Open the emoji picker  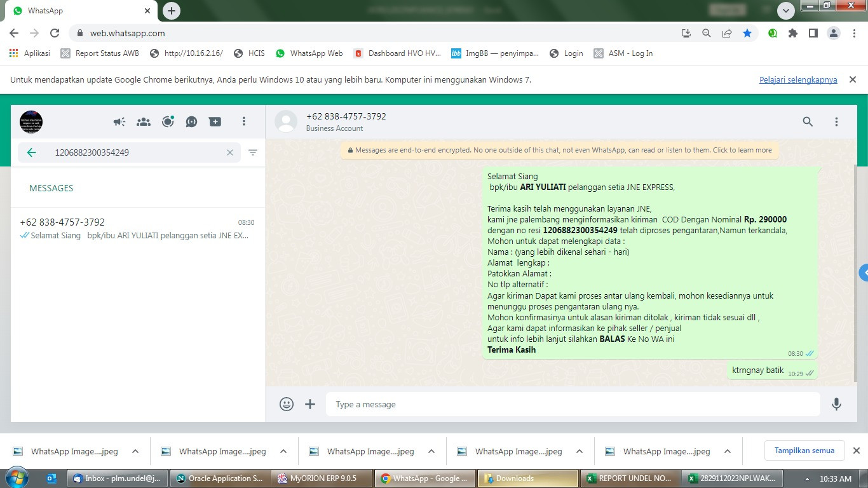tap(287, 404)
